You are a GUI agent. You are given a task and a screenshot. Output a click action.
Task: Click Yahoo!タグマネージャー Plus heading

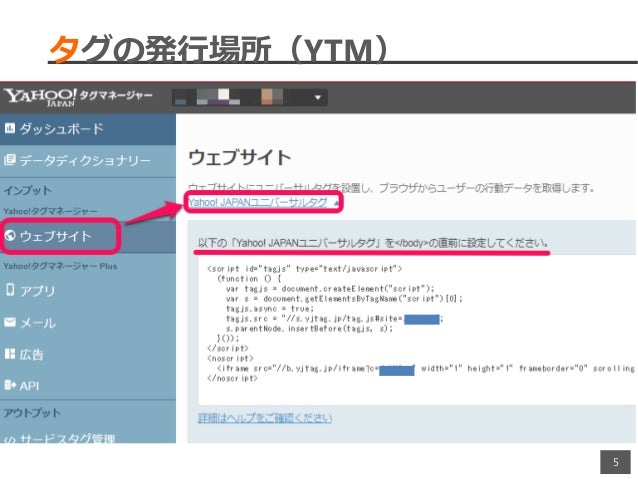click(x=60, y=266)
